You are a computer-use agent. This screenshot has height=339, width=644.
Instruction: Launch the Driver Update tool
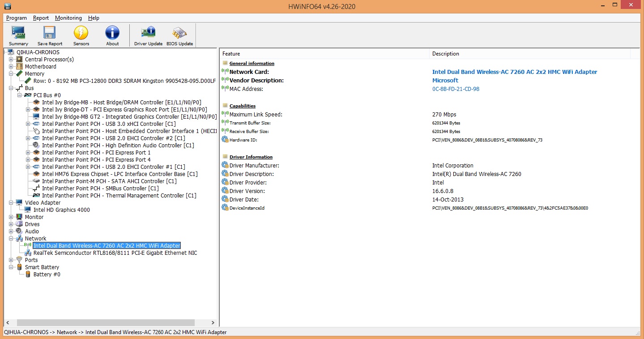pos(148,36)
